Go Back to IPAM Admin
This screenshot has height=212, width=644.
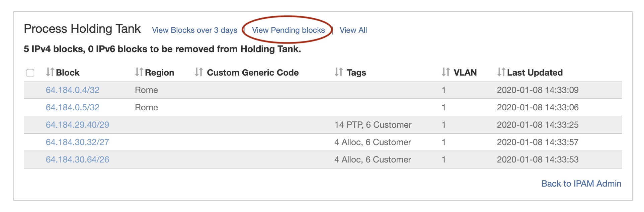click(581, 184)
